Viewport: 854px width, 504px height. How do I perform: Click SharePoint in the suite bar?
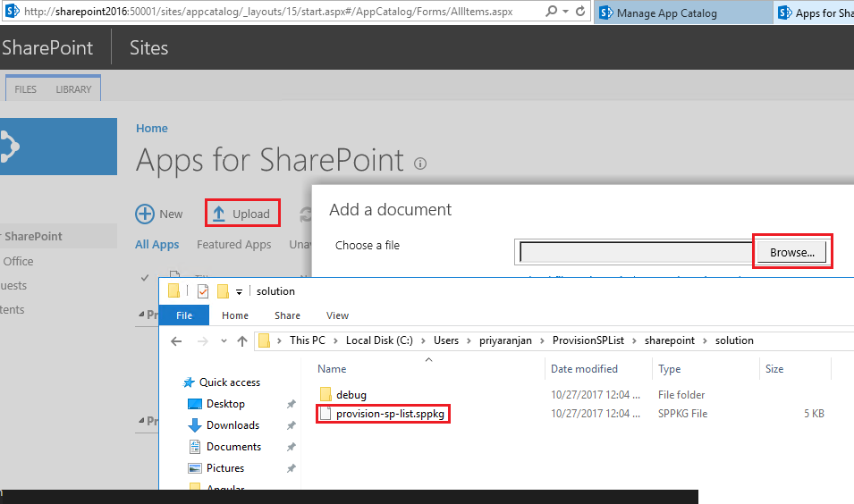pos(47,48)
